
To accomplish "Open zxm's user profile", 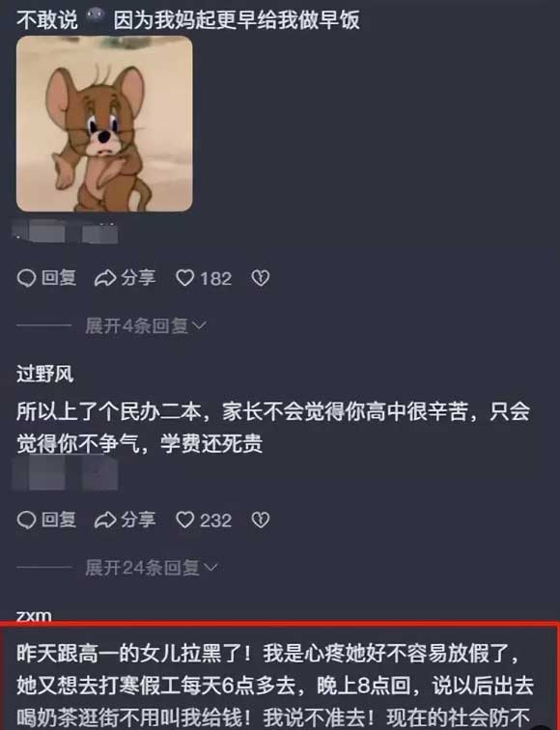I will 34,615.
